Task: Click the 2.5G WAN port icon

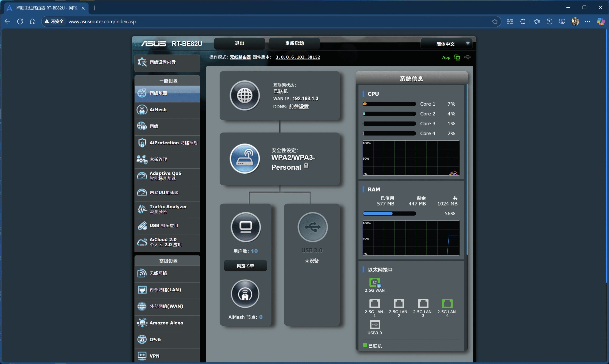Action: click(x=374, y=282)
